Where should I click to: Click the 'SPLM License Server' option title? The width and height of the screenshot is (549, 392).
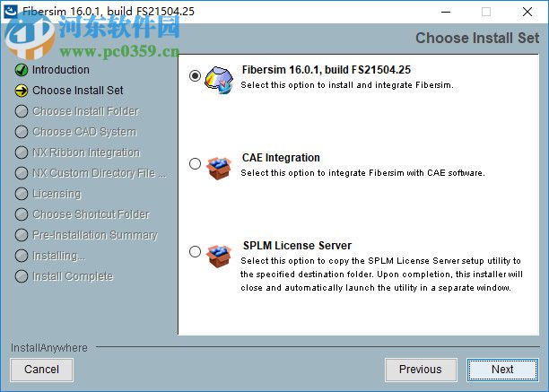pos(297,246)
